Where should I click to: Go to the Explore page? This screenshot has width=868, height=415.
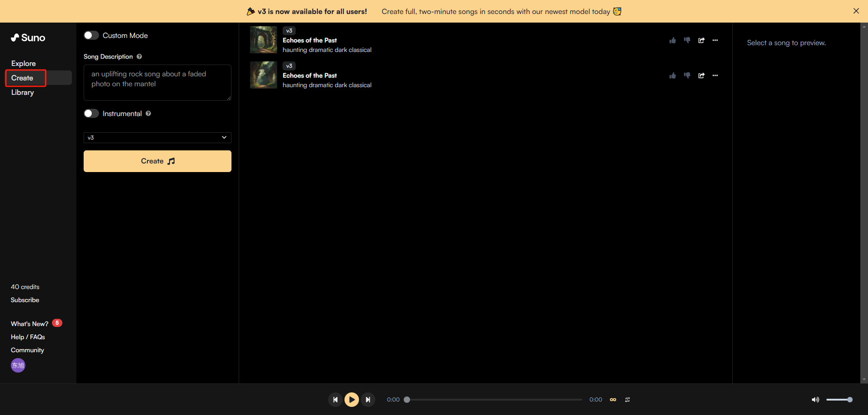pos(24,63)
